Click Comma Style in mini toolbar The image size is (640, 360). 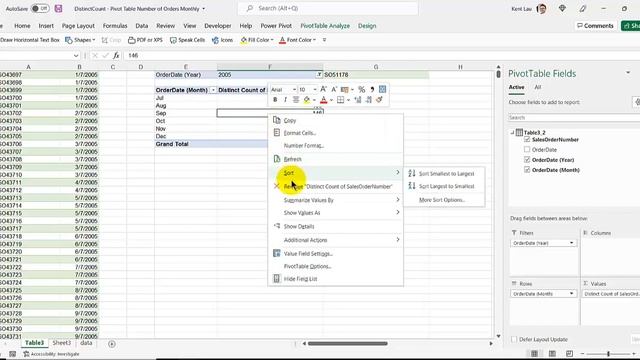(372, 89)
